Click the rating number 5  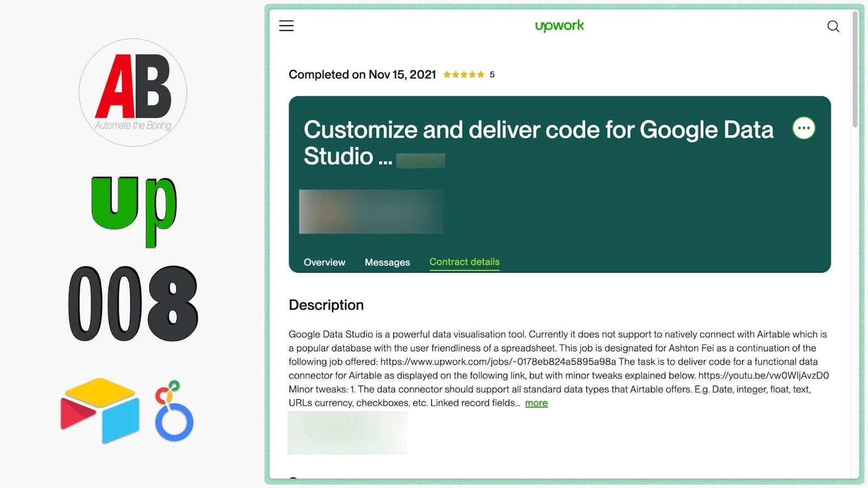(x=492, y=75)
